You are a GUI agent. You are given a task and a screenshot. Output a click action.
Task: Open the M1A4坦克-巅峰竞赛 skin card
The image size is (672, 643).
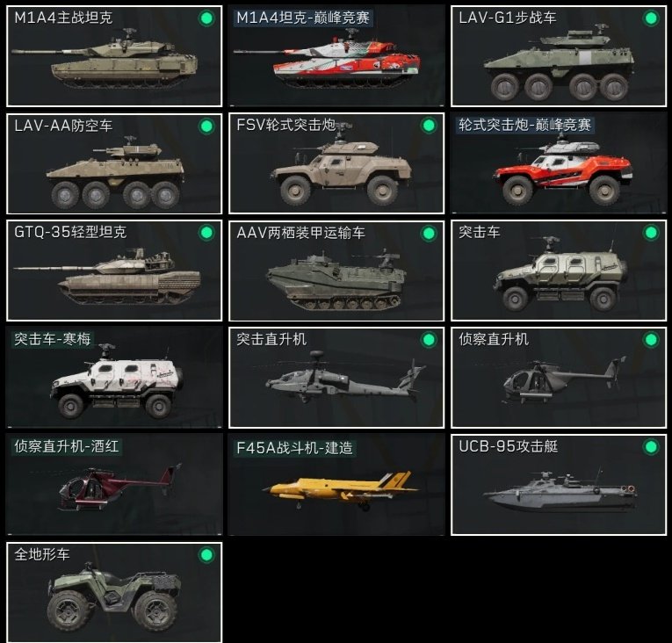(x=336, y=55)
